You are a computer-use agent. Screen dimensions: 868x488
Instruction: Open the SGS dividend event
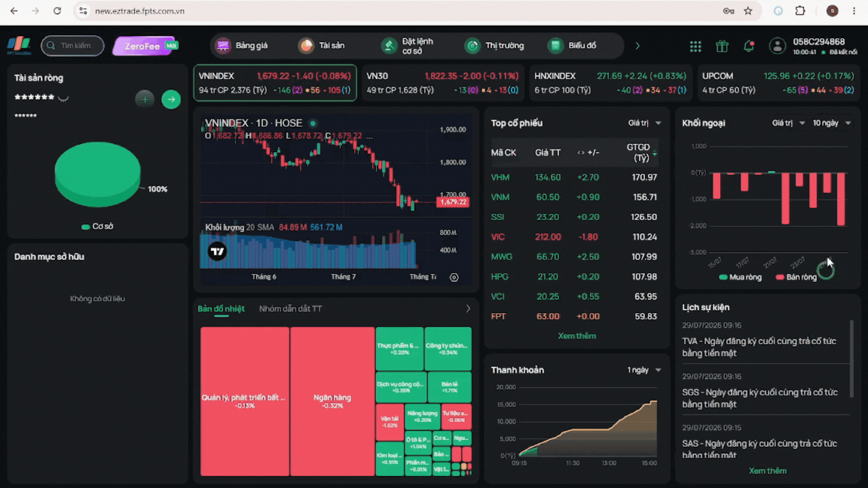765,390
